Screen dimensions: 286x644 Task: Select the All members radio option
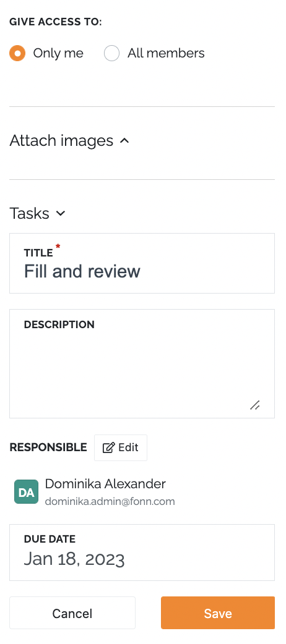(x=111, y=53)
